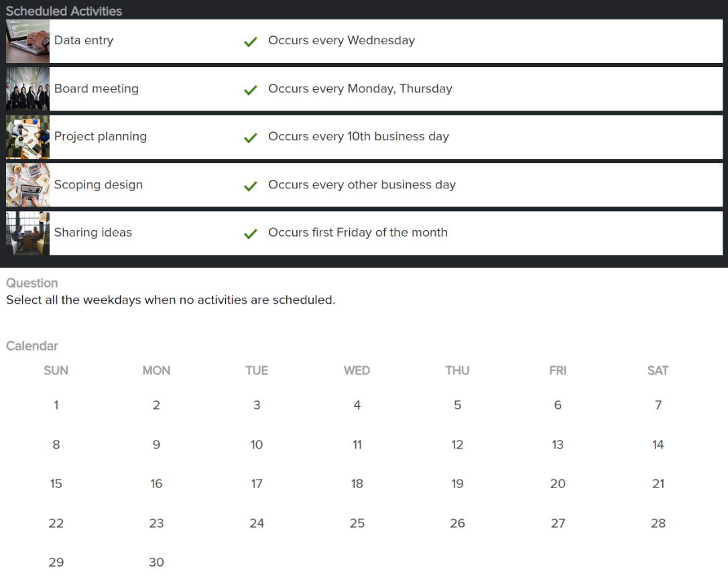Click day 30 on the calendar
The image size is (728, 580).
point(156,562)
